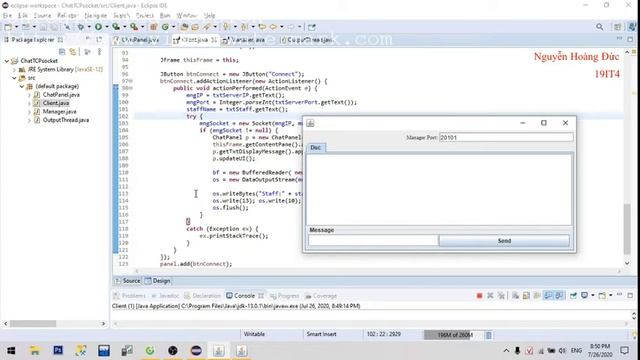The width and height of the screenshot is (640, 360).
Task: Open Debug button dropdown arrow
Action: coord(89,27)
